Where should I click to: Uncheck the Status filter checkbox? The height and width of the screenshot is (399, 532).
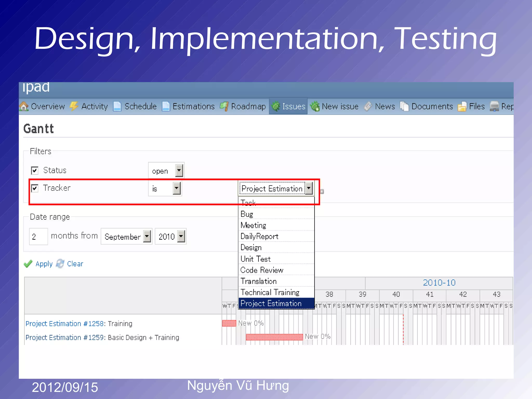35,170
